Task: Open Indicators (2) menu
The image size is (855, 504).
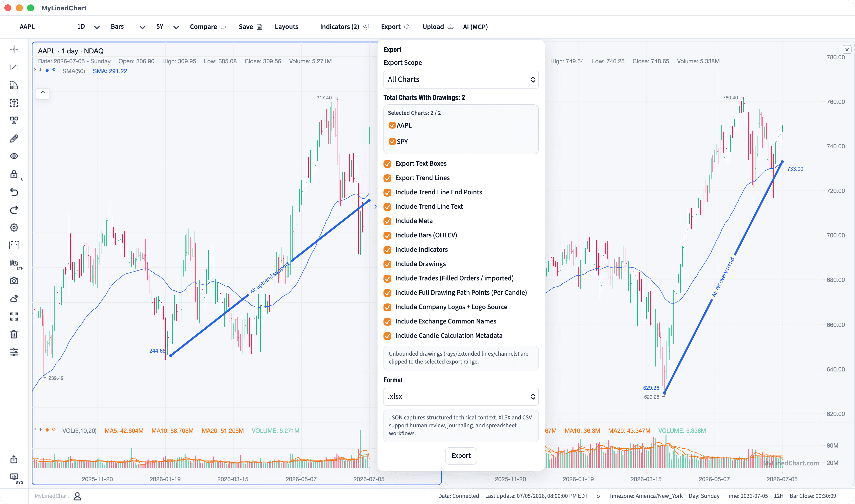Action: click(x=344, y=27)
